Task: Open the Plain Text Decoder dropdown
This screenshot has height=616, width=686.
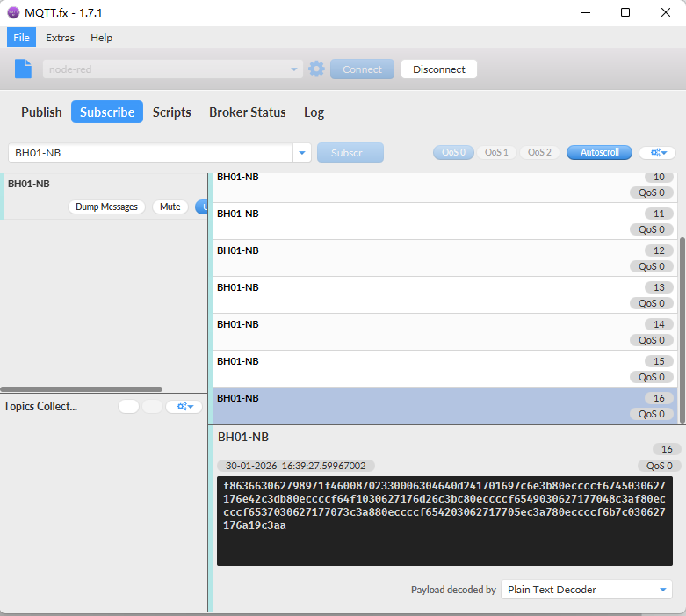Action: pyautogui.click(x=586, y=590)
